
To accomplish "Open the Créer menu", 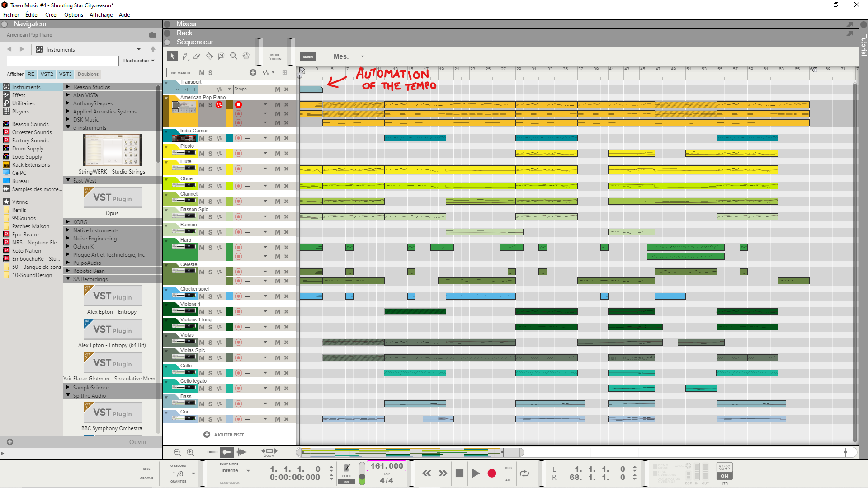I will [52, 14].
